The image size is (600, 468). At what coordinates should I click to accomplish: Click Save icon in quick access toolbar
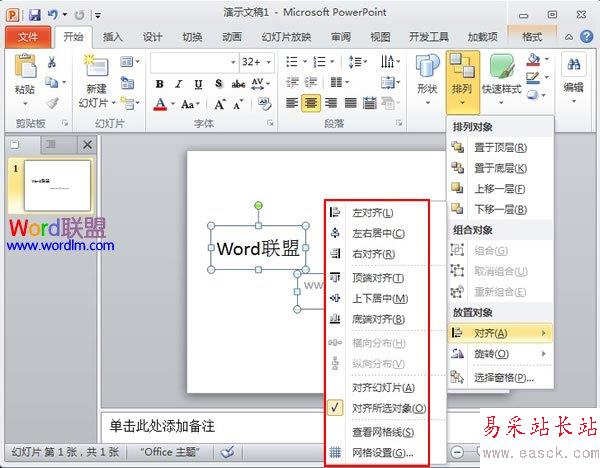tap(34, 15)
